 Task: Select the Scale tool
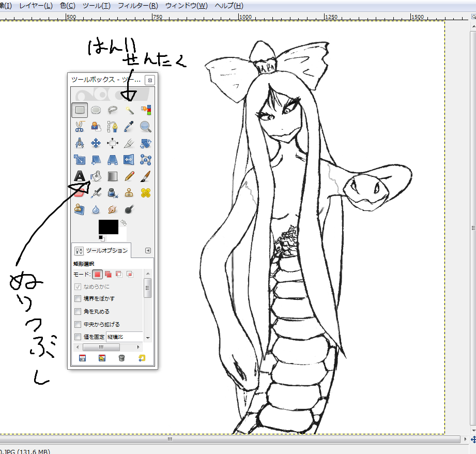pos(80,159)
